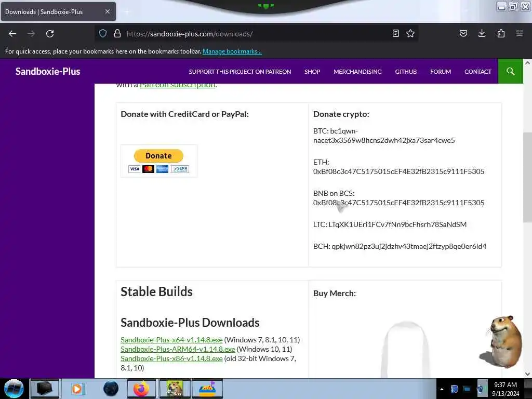Switch to Firefox in the taskbar
This screenshot has width=532, height=399.
click(x=141, y=389)
